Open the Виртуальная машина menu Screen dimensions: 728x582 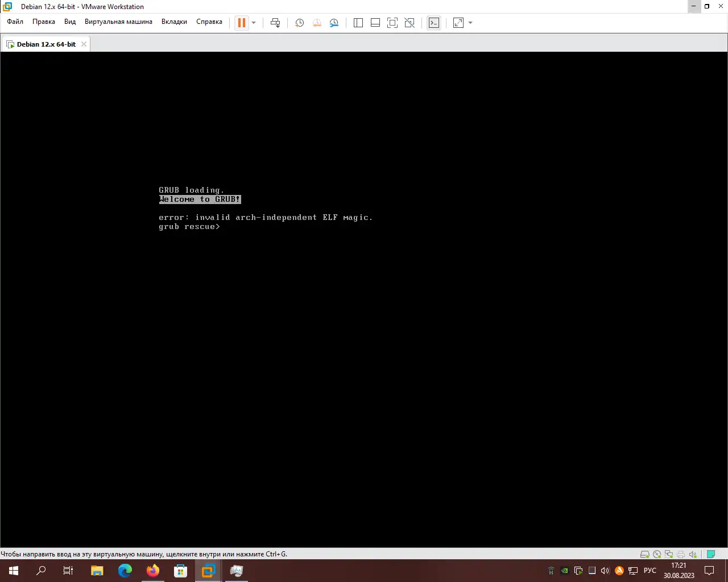coord(118,22)
